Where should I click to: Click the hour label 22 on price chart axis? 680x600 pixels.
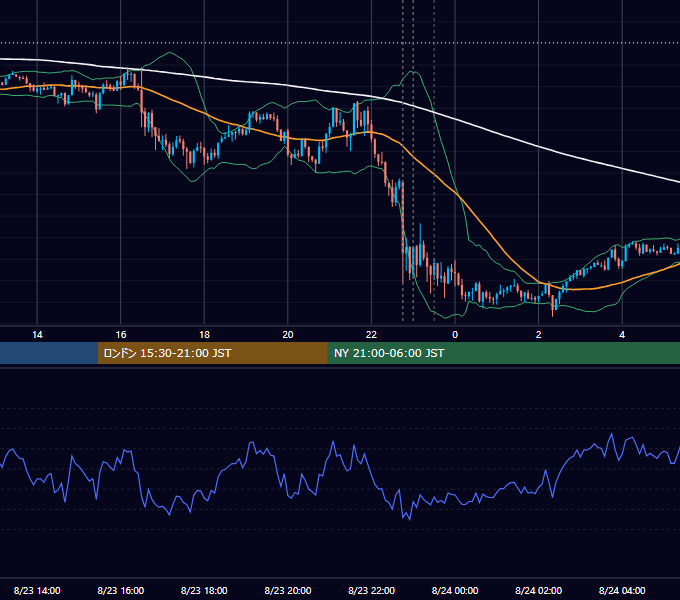[x=371, y=335]
